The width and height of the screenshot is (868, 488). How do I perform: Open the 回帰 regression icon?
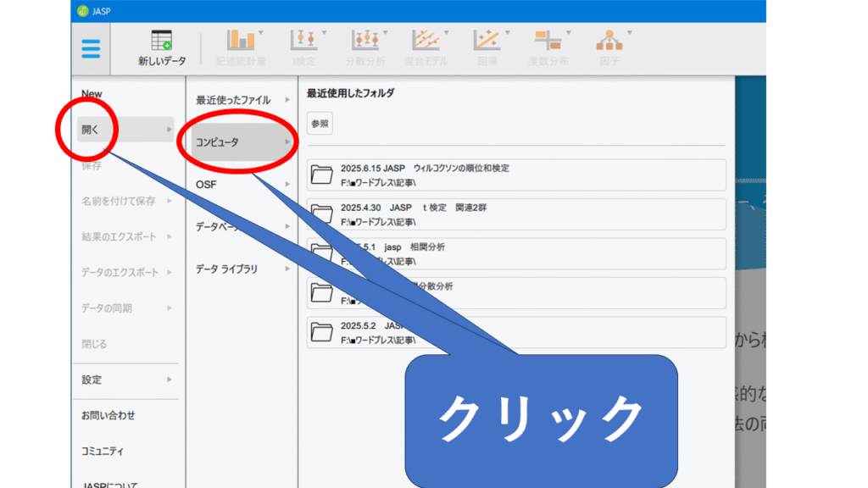[x=487, y=41]
